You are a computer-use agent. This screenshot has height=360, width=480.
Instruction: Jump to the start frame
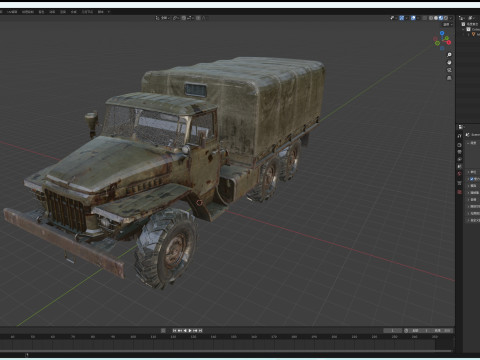pyautogui.click(x=174, y=330)
